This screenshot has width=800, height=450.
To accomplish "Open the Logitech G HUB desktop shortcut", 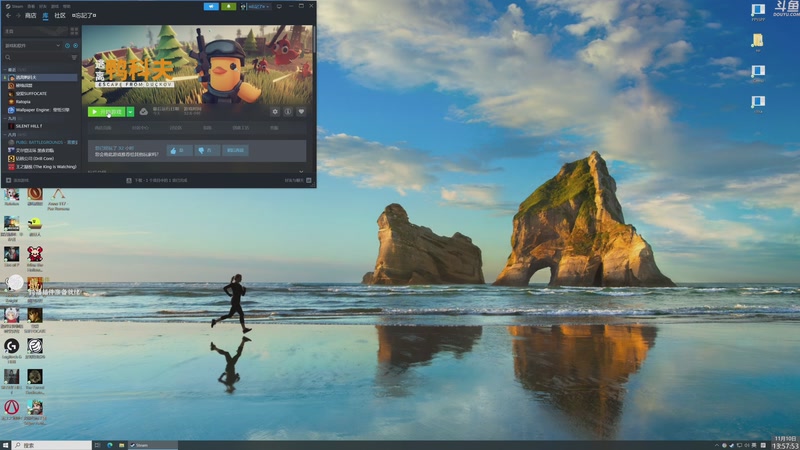I will click(11, 350).
